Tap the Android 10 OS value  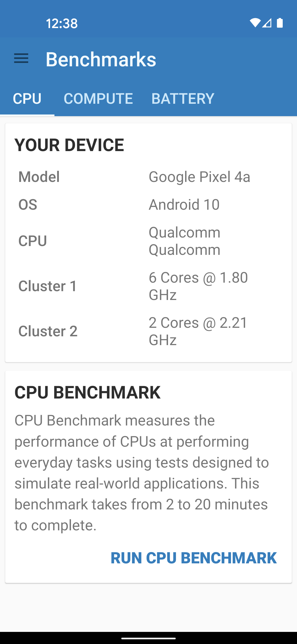[184, 204]
